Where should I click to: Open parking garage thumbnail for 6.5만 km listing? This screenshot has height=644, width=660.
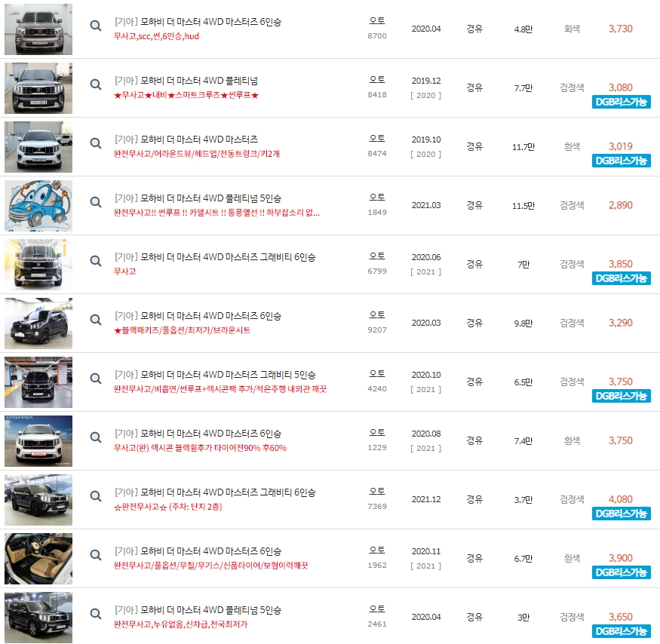point(38,382)
